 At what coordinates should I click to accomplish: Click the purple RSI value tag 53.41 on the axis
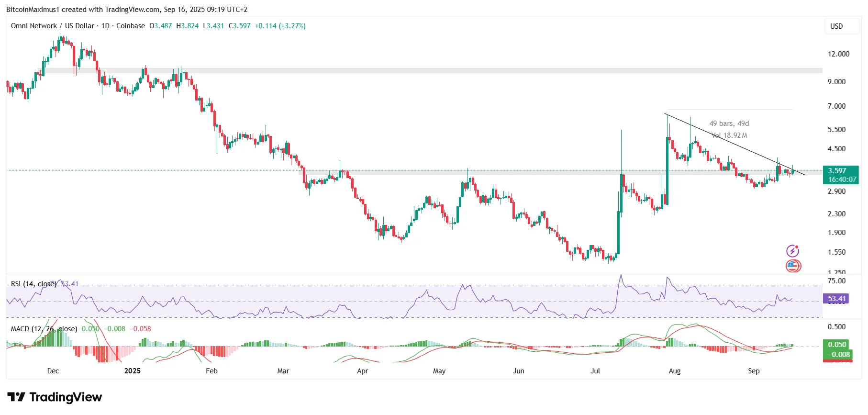(x=837, y=299)
